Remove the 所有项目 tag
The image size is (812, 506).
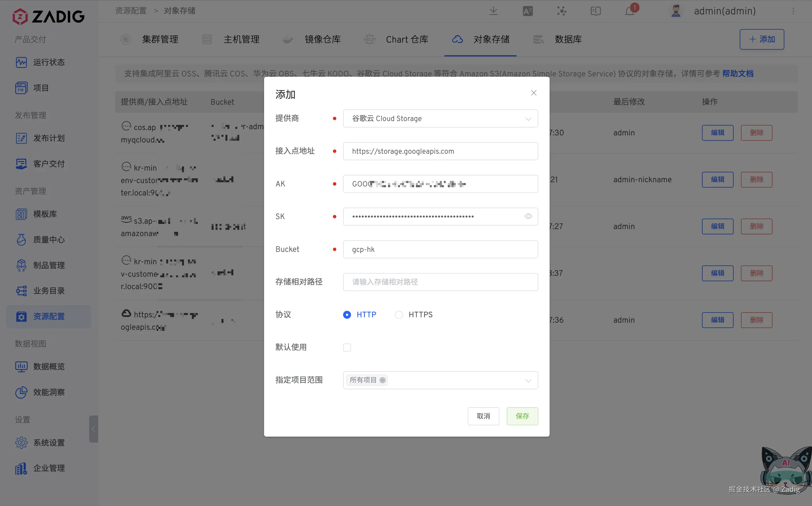click(x=382, y=380)
